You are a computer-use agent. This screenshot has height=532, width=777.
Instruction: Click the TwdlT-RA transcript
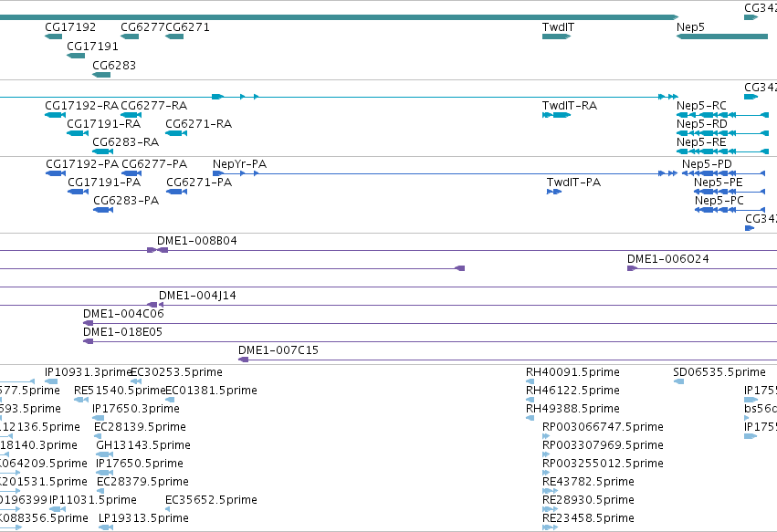pos(556,115)
